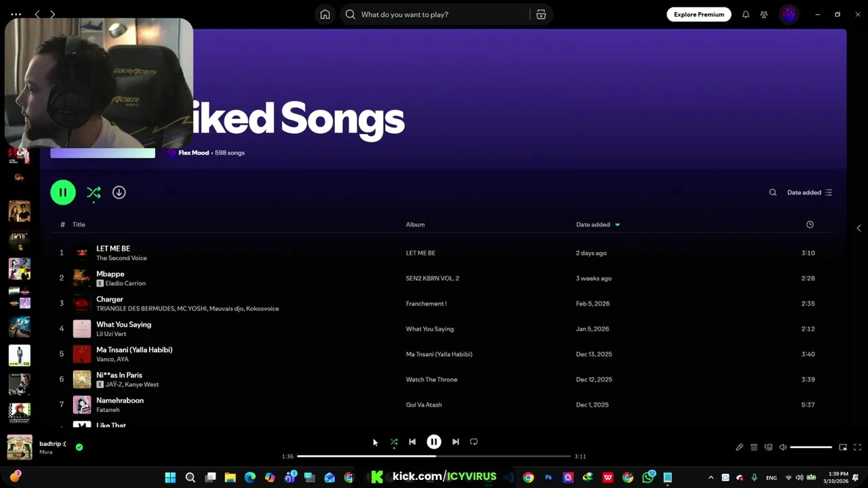This screenshot has height=488, width=868.
Task: Open the Date added sort dropdown
Action: coord(810,192)
